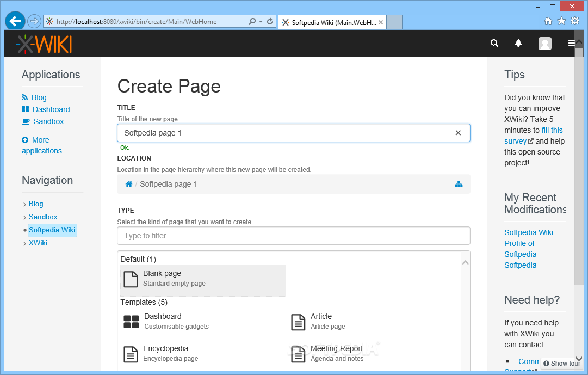Open Softpedia Wiki in recent modifications
Screen dimensions: 588x375
click(528, 232)
